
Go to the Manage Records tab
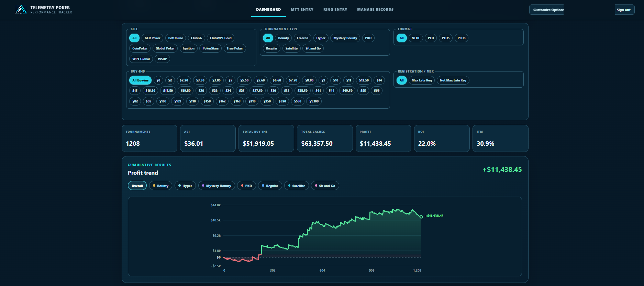375,10
